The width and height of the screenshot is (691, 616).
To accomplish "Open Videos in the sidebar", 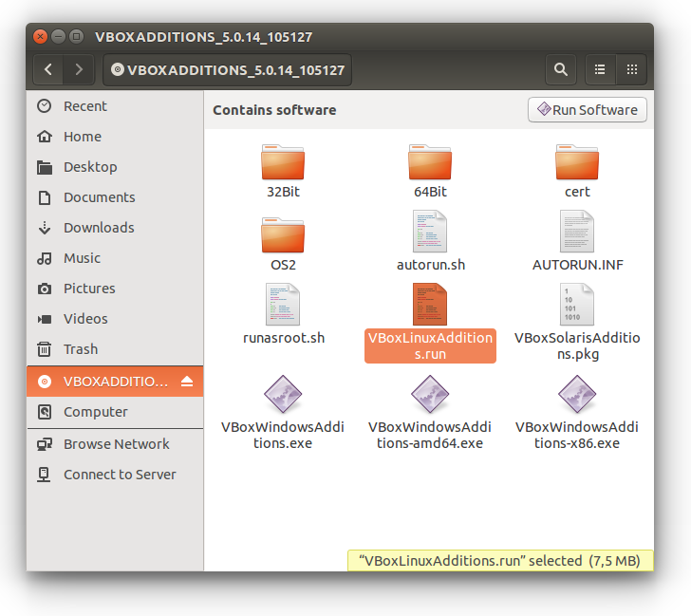I will coord(115,319).
